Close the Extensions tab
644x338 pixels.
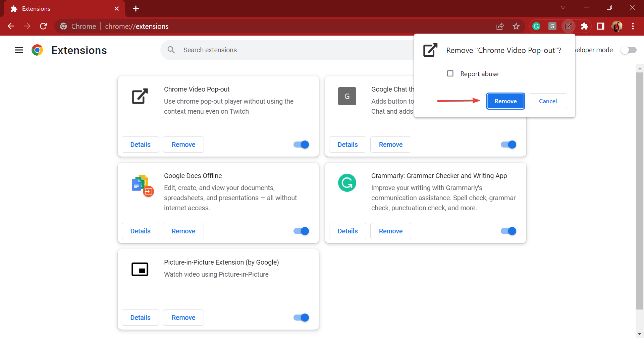tap(117, 8)
